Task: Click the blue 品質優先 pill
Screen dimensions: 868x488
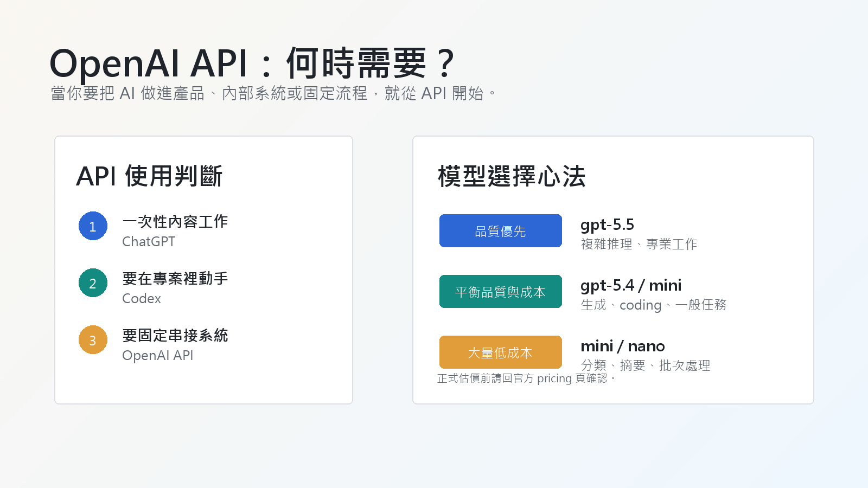Action: (x=500, y=231)
